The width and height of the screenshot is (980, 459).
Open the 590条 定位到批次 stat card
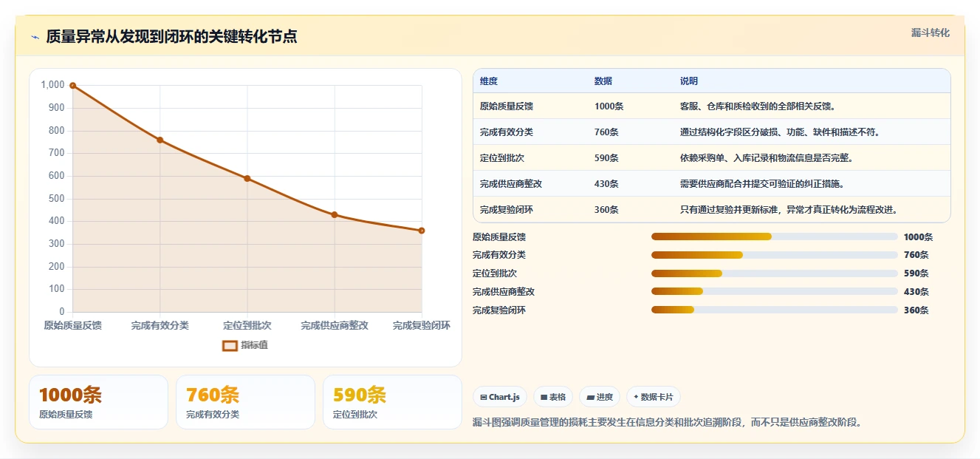pos(392,402)
